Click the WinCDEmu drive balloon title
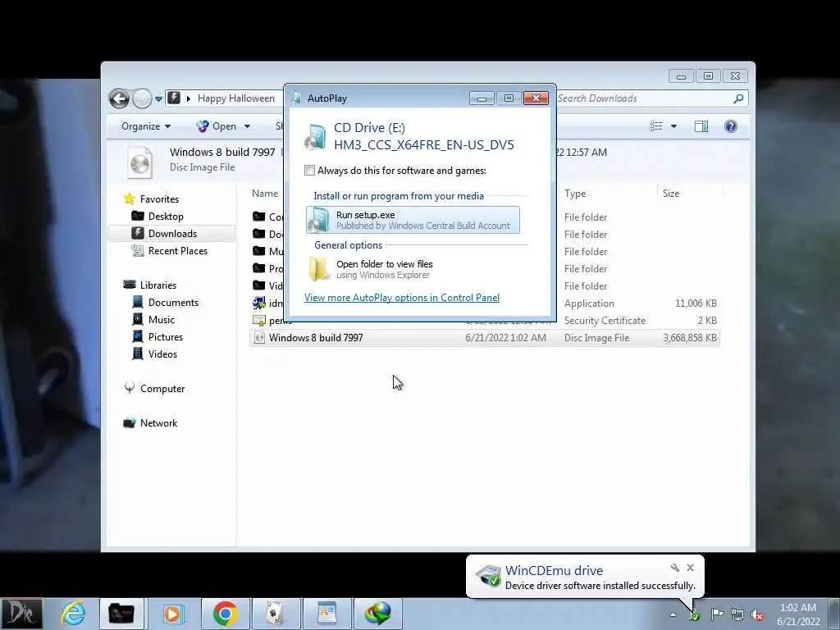The width and height of the screenshot is (840, 630). tap(554, 571)
